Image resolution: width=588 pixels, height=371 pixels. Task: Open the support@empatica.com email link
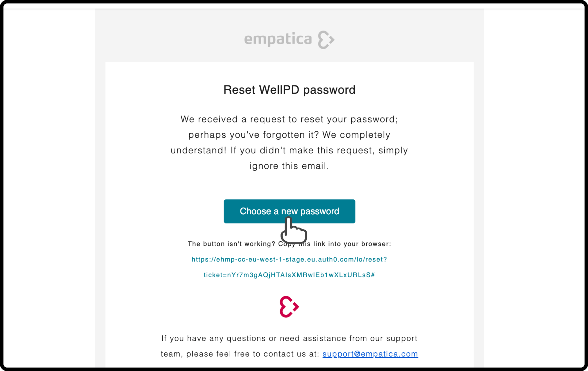pos(370,354)
